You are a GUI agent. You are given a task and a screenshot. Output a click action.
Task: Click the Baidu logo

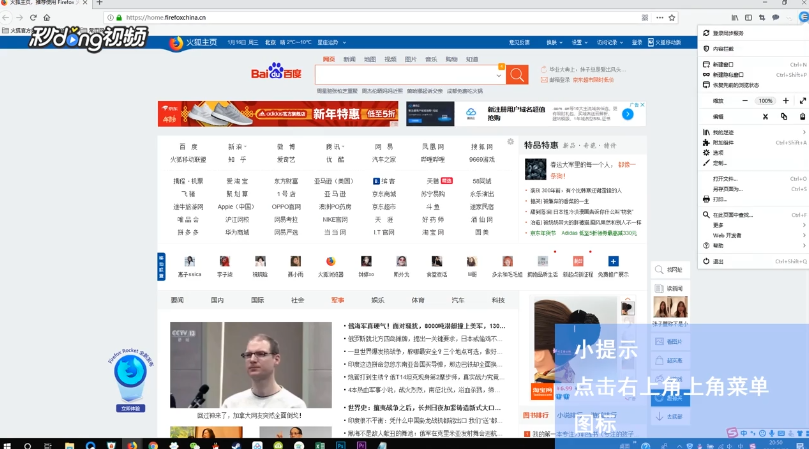tap(276, 71)
